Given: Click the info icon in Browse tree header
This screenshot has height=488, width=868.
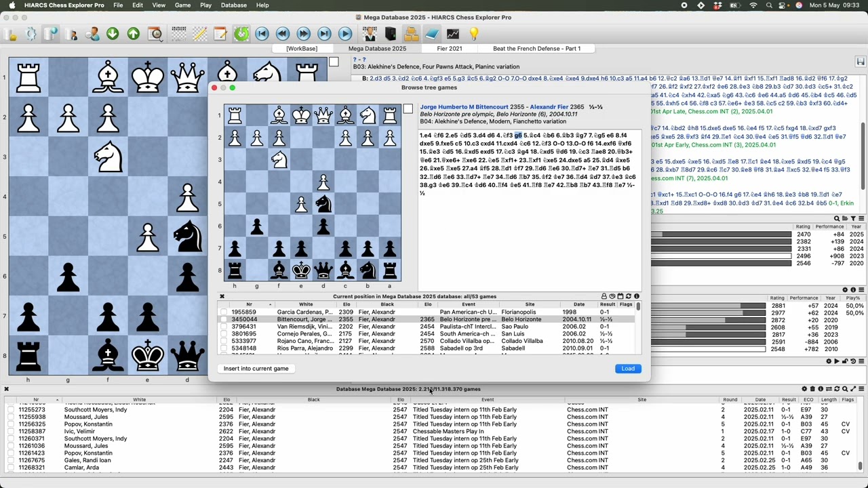Looking at the screenshot, I should 636,296.
